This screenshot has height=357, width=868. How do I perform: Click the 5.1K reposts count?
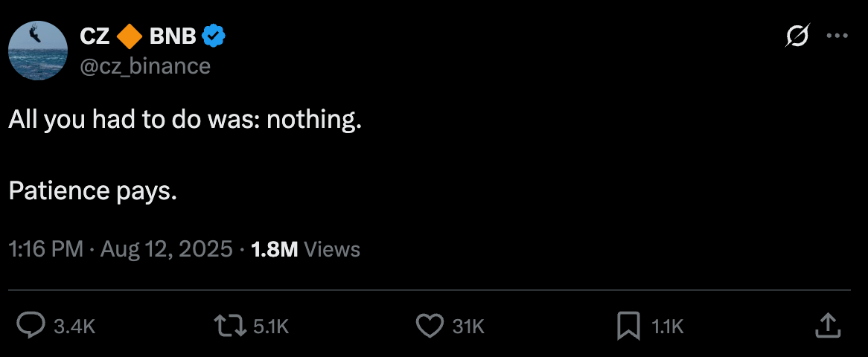(271, 326)
